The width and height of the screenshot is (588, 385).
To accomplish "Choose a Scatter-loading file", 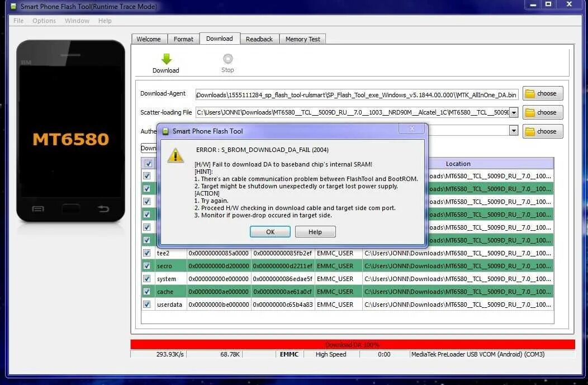I will point(543,112).
